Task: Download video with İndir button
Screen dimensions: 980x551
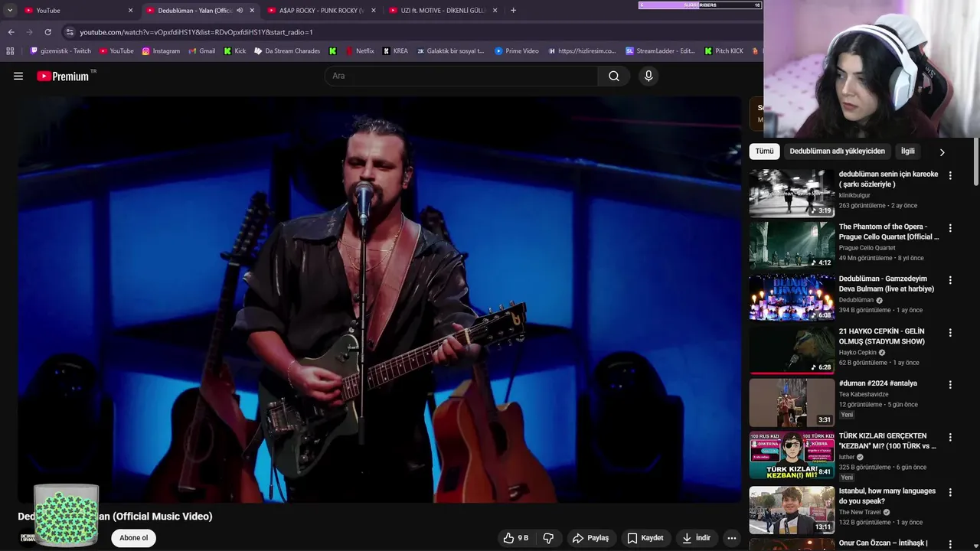Action: [696, 538]
